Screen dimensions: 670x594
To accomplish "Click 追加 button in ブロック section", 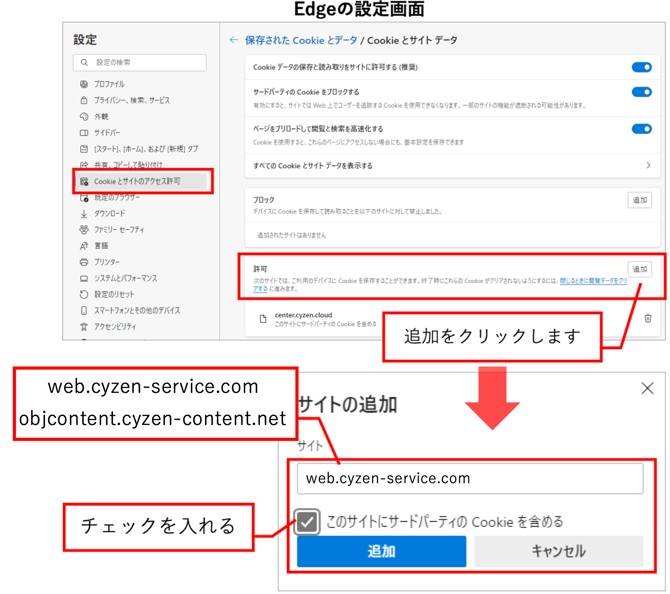I will point(640,200).
